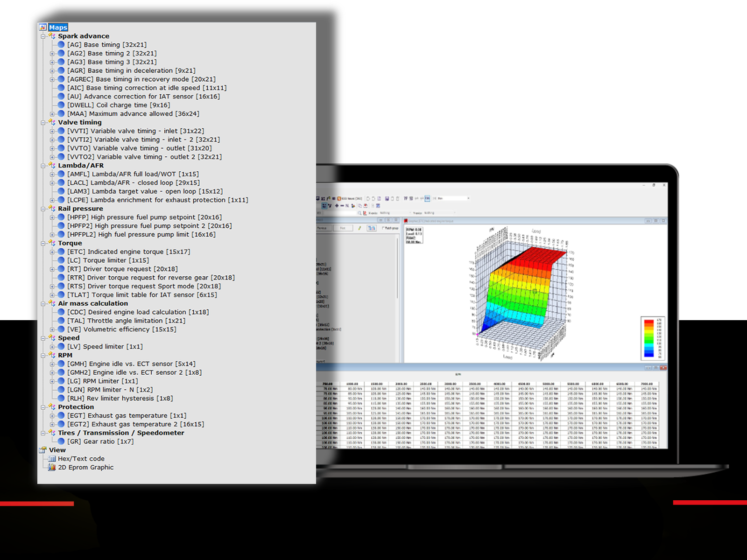Image resolution: width=747 pixels, height=560 pixels.
Task: Click the RSS News icon in laptop toolbar
Action: tap(339, 198)
